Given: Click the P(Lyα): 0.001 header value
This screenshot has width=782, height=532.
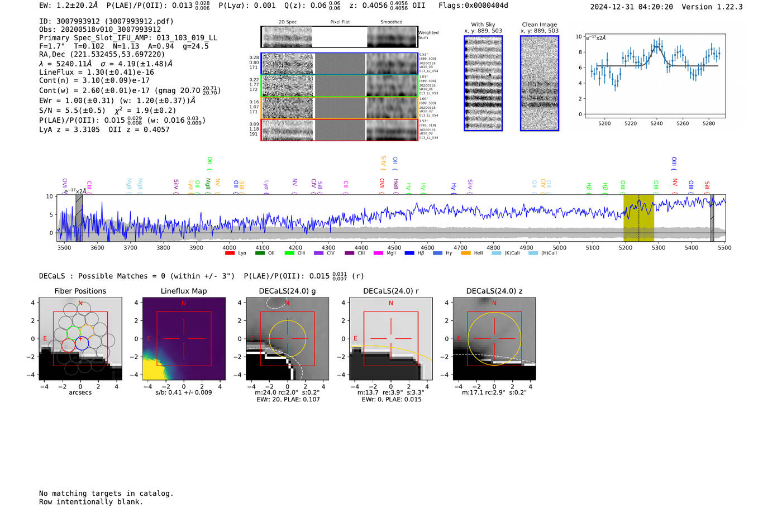Looking at the screenshot, I should 247,6.
